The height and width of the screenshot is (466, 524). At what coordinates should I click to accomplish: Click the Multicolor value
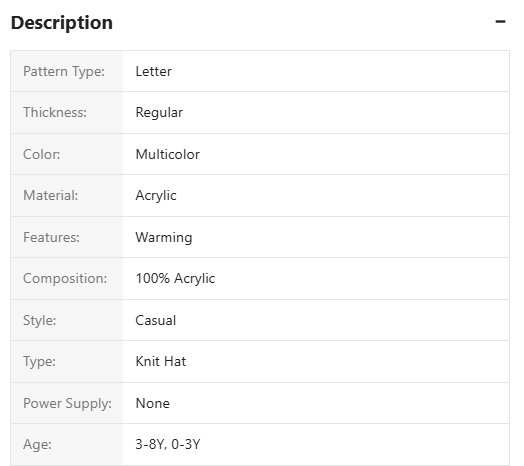click(x=167, y=154)
